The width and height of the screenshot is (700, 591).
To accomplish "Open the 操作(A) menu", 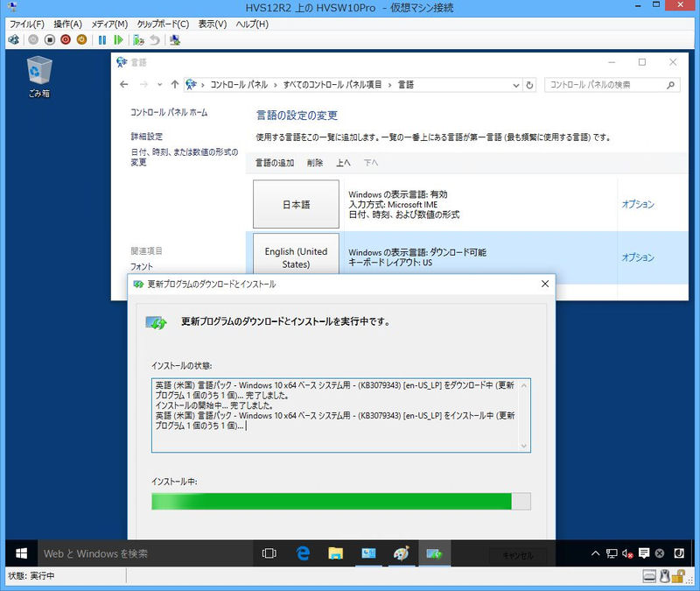I will [68, 25].
